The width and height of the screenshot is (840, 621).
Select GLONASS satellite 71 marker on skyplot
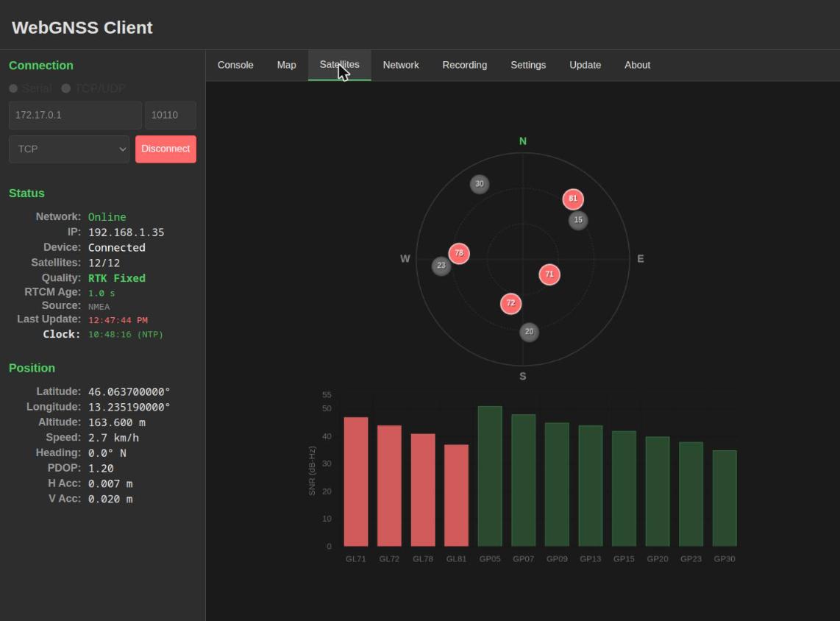[549, 275]
